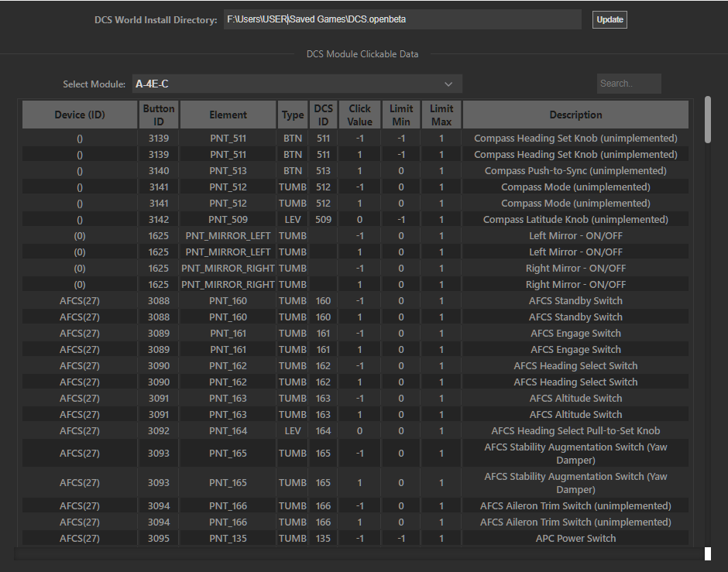Click DCS ID cell 509
The image size is (728, 572).
click(323, 219)
